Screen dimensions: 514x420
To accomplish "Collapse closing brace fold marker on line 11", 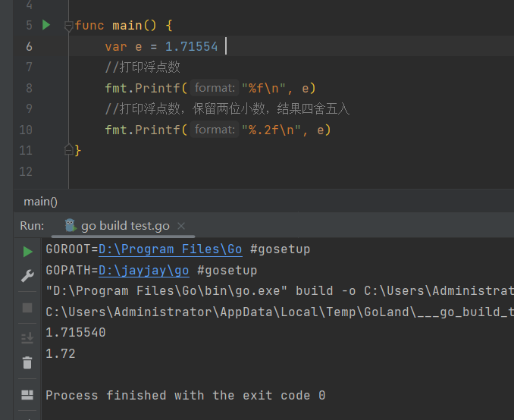I will click(x=68, y=150).
